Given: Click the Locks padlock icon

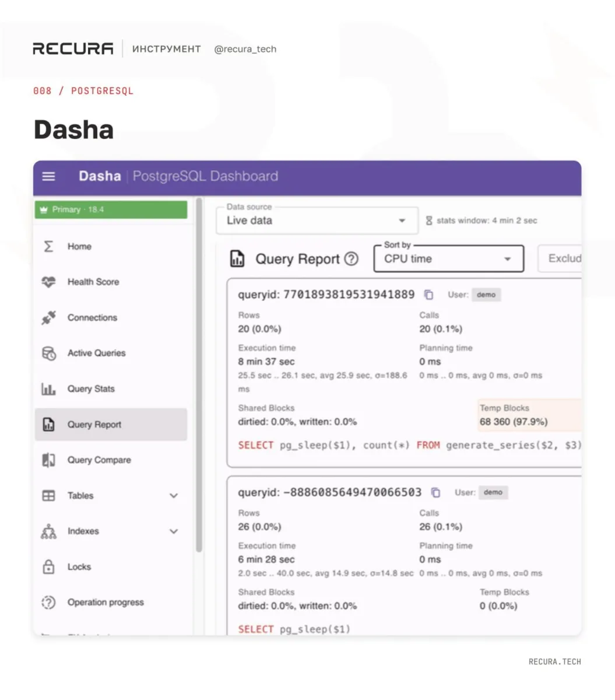Looking at the screenshot, I should click(x=49, y=566).
